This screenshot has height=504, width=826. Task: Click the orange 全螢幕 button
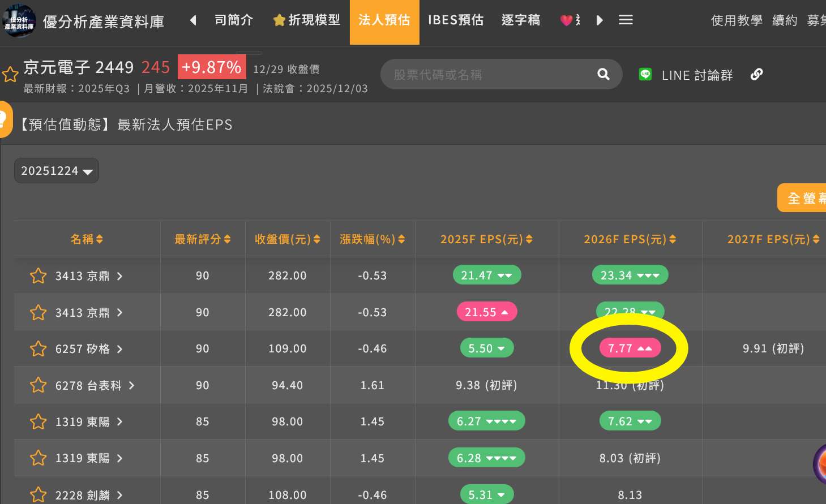pyautogui.click(x=804, y=198)
